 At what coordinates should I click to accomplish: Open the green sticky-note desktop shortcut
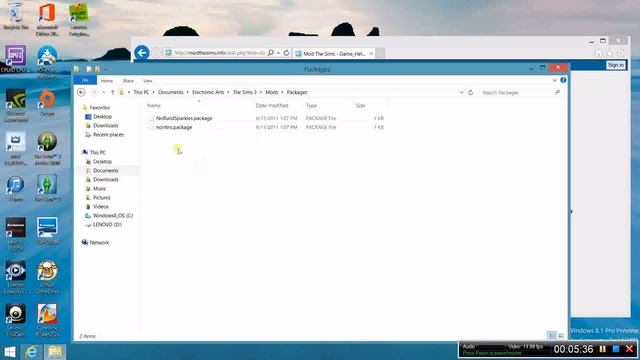pos(79,19)
